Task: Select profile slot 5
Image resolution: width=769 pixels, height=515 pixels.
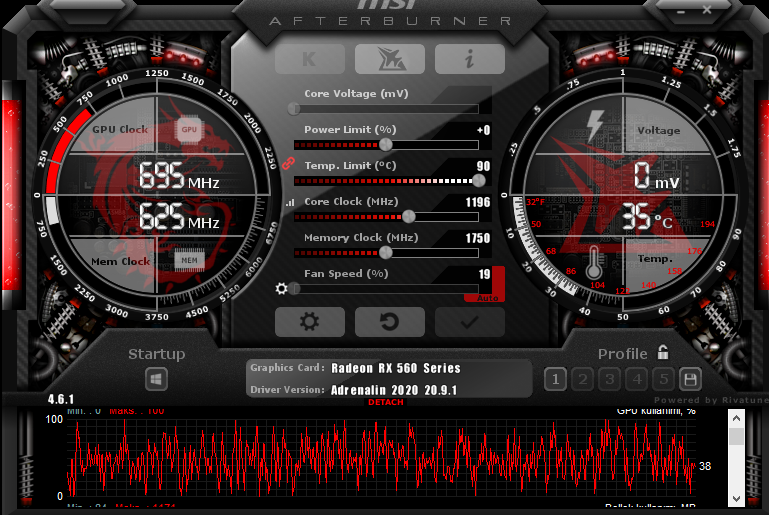Action: click(x=664, y=379)
